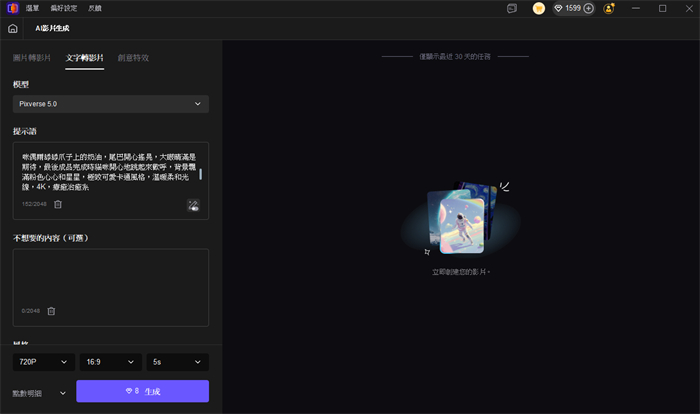Switch to the 創意特效 tab
Viewport: 700px width, 414px height.
[133, 58]
